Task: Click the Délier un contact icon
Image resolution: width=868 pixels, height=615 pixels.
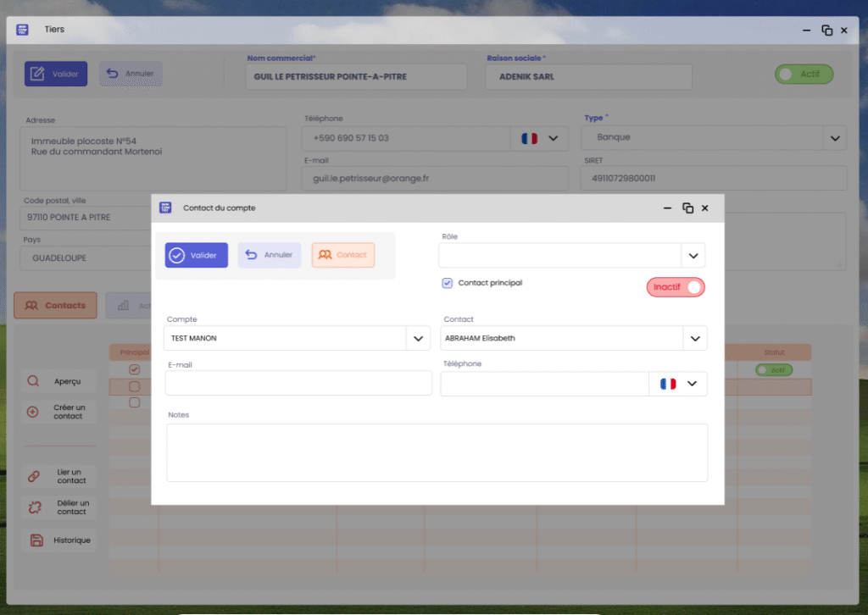Action: coord(35,507)
